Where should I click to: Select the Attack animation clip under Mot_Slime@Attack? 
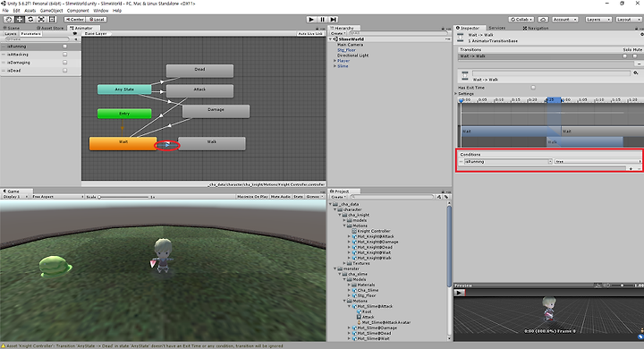[x=366, y=317]
